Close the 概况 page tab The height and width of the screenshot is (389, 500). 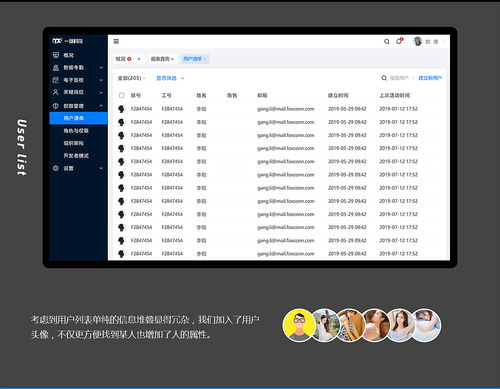[139, 59]
